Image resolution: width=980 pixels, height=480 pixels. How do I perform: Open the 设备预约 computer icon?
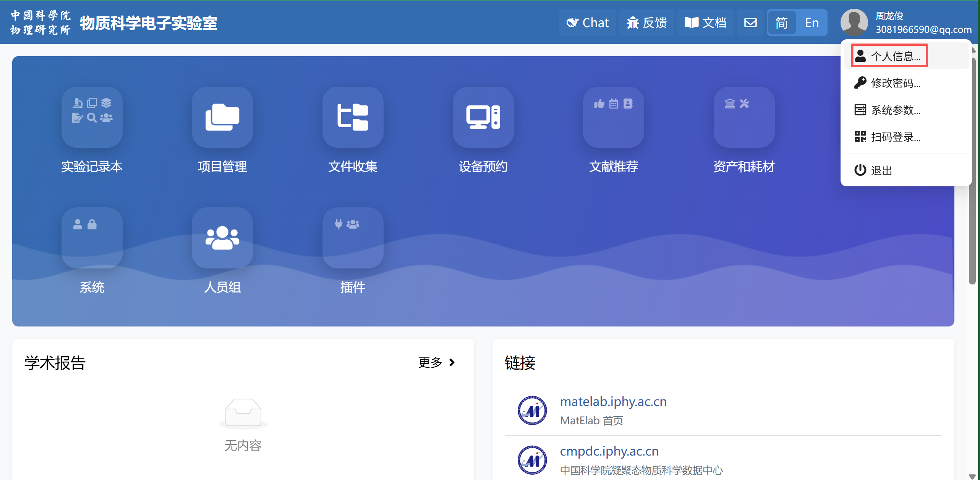click(483, 117)
